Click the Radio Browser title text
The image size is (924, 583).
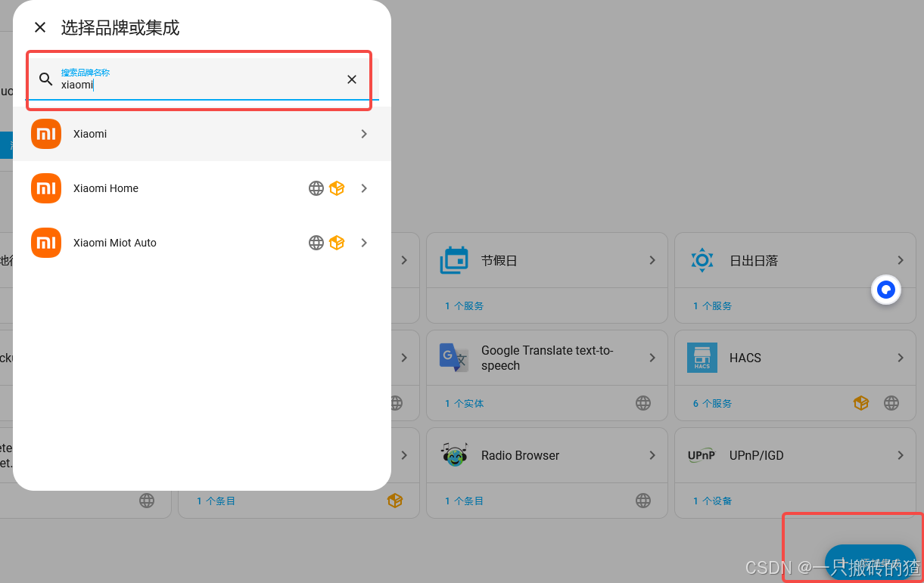coord(521,455)
